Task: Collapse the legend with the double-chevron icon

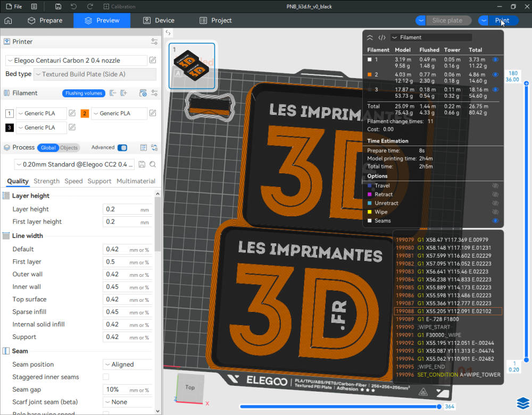Action: click(370, 38)
